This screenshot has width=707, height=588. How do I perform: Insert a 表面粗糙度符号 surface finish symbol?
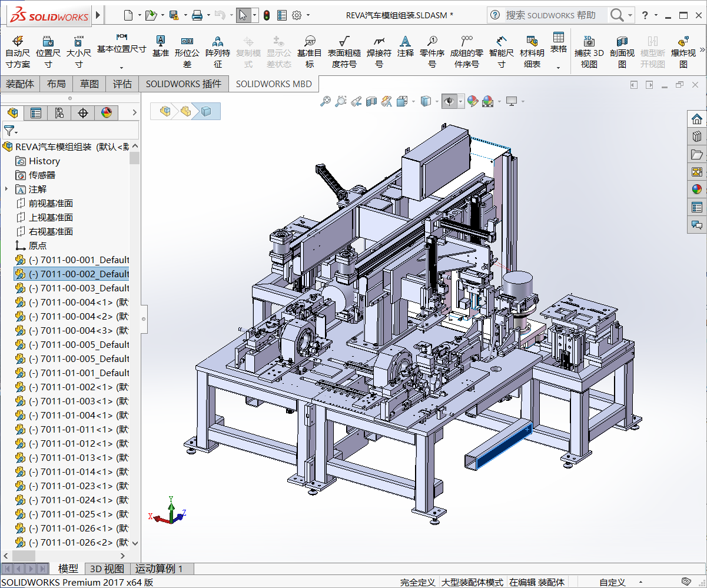[x=344, y=51]
